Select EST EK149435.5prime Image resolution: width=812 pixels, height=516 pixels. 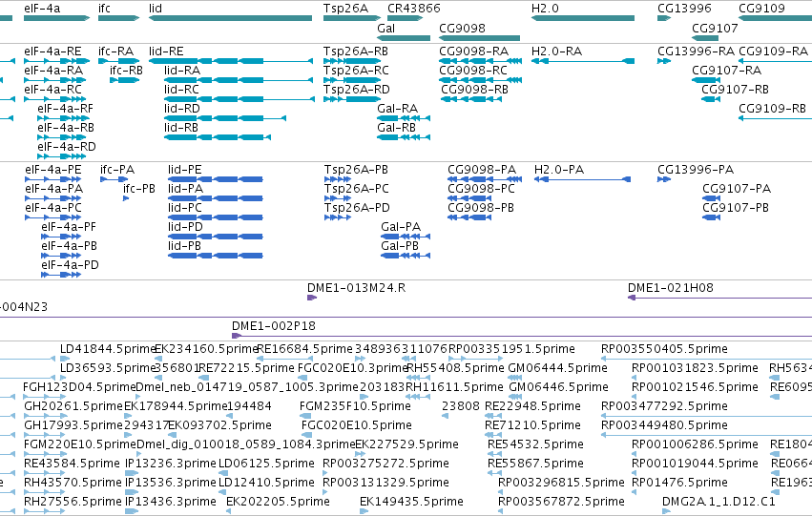click(x=411, y=502)
